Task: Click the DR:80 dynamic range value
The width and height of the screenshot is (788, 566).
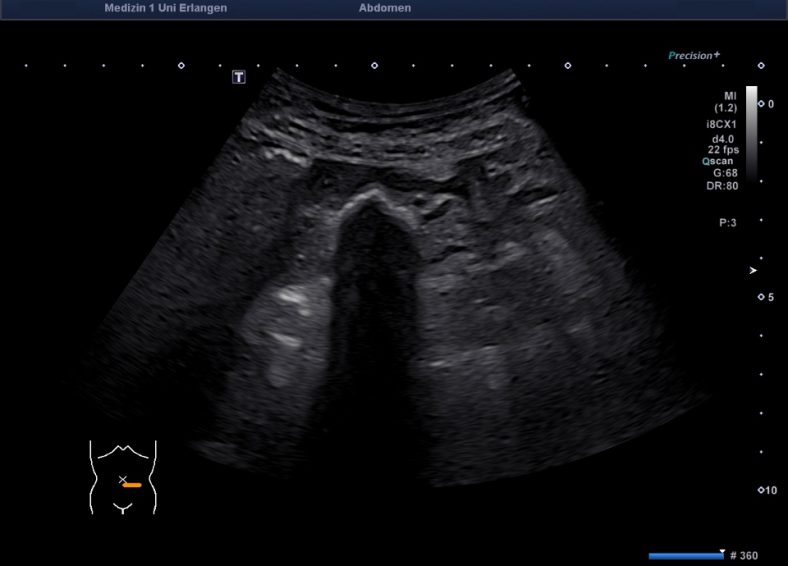Action: pyautogui.click(x=724, y=186)
